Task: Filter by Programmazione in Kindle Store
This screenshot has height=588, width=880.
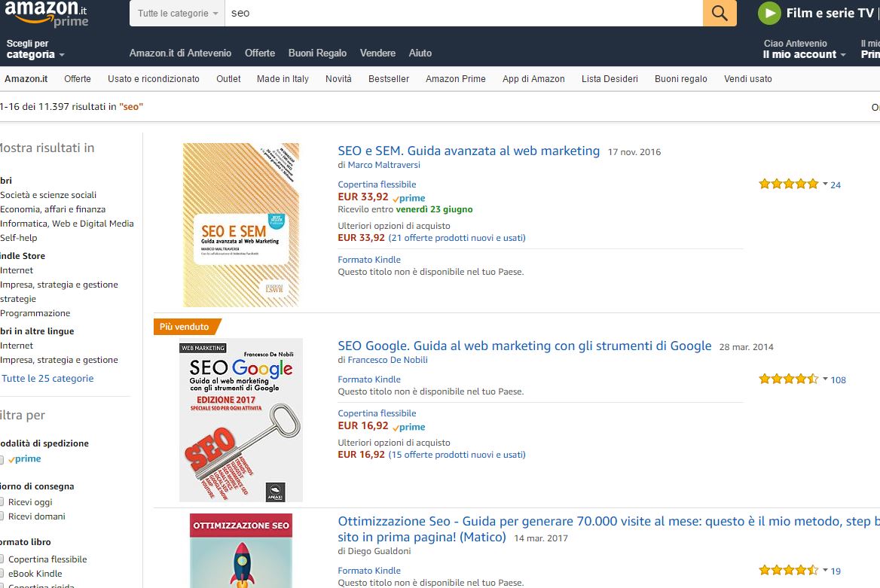Action: [35, 314]
